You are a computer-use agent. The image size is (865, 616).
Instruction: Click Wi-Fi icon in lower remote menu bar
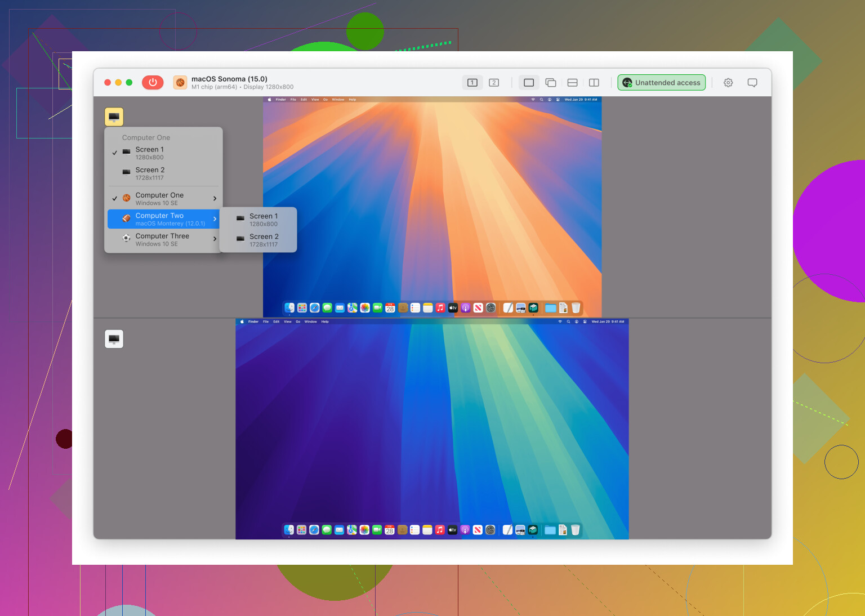tap(560, 322)
